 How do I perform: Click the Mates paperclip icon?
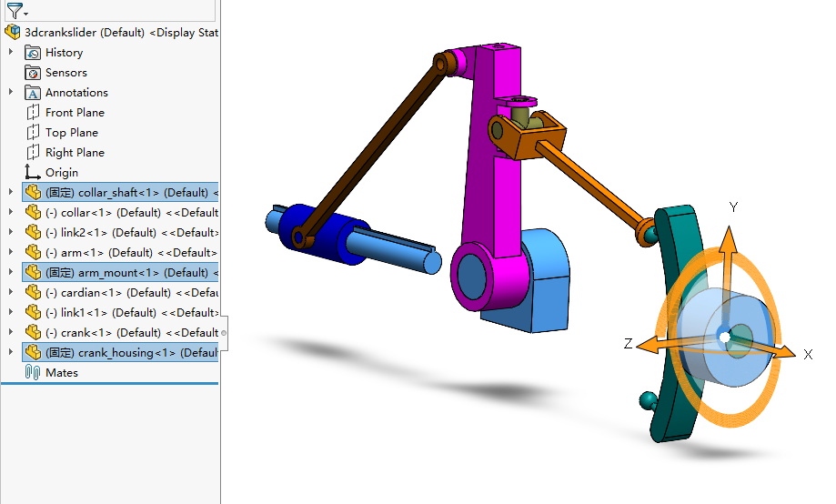click(33, 373)
